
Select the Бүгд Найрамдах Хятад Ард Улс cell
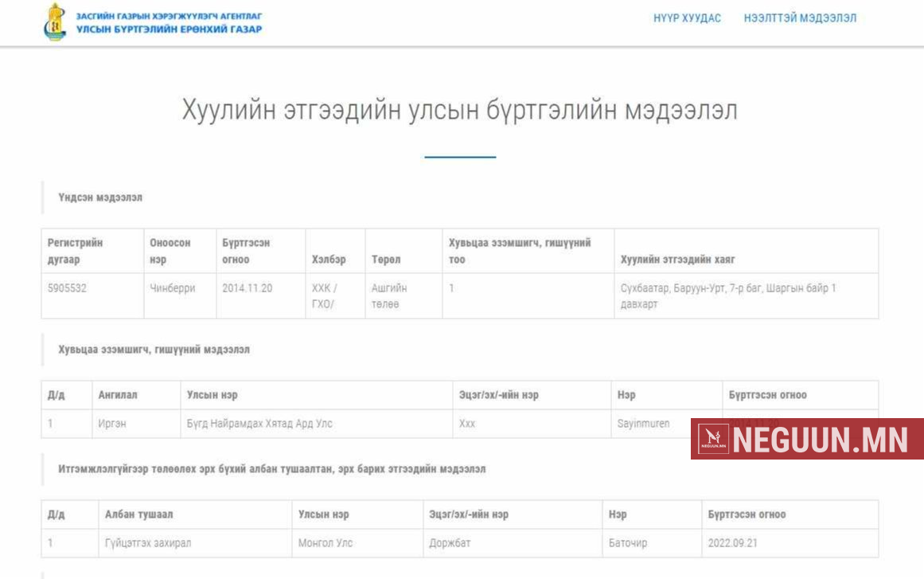259,424
